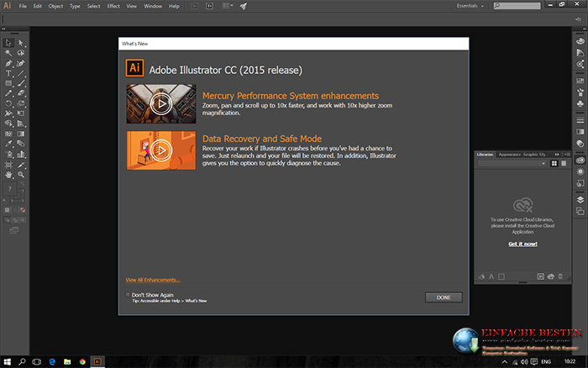This screenshot has width=588, height=368.
Task: Open the View All Enhancements link
Action: (x=153, y=280)
